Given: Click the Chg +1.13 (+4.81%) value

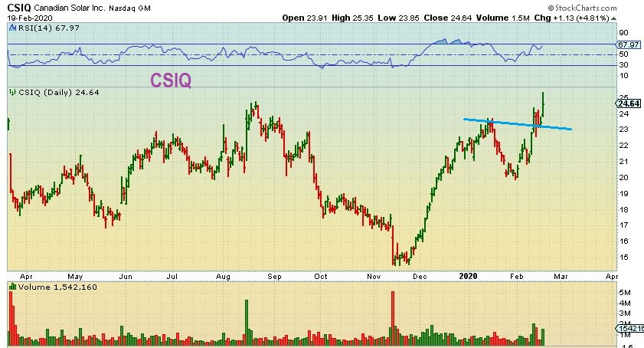Looking at the screenshot, I should 571,18.
